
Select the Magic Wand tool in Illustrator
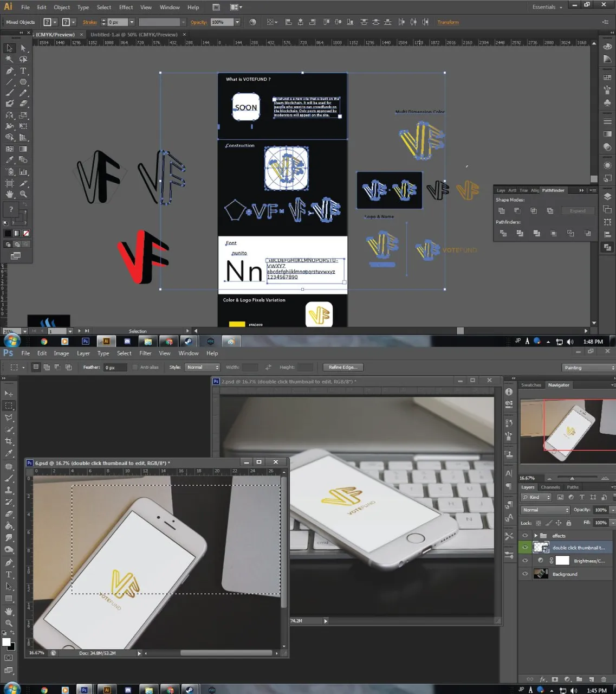click(x=10, y=60)
